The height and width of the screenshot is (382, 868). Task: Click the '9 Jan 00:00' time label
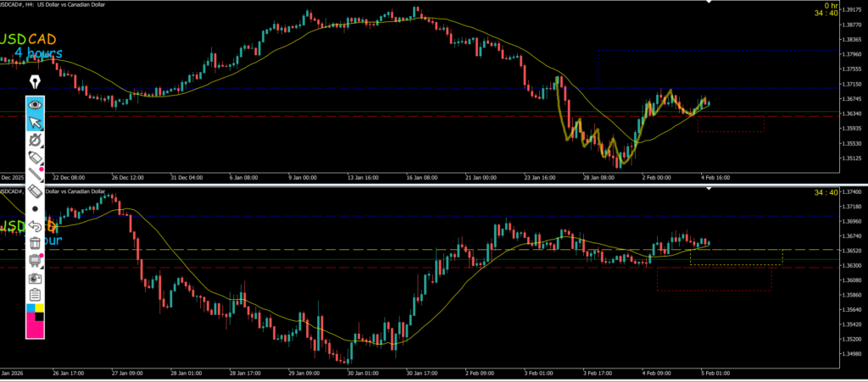coord(303,178)
